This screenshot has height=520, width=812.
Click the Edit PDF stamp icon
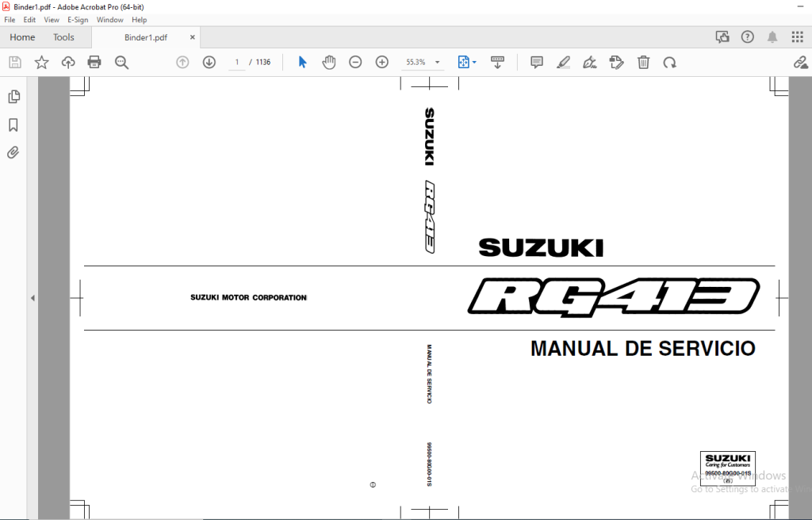point(616,63)
